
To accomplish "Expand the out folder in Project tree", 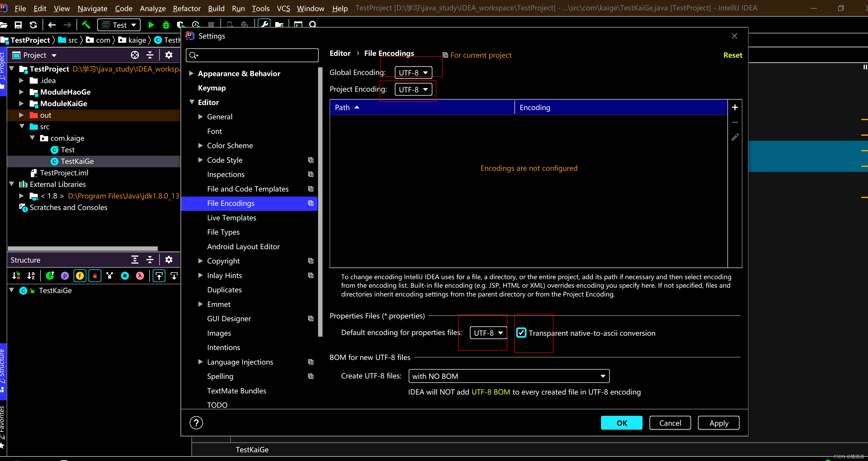I will 21,115.
